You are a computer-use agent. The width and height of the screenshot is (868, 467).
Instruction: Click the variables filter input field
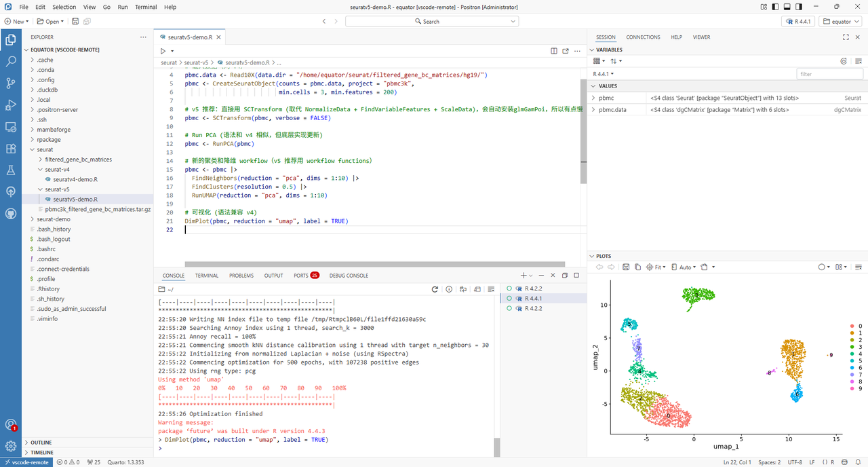[x=829, y=73]
